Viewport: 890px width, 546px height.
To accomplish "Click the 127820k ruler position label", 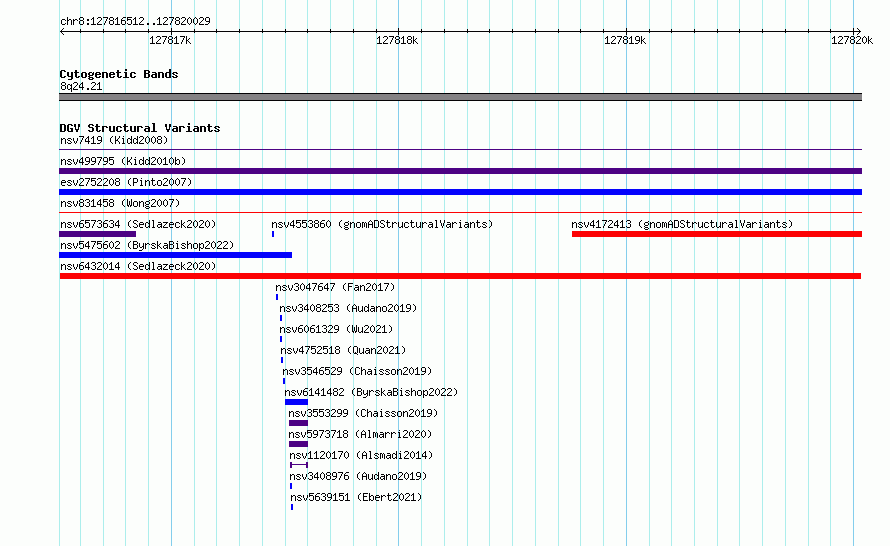I will [852, 40].
